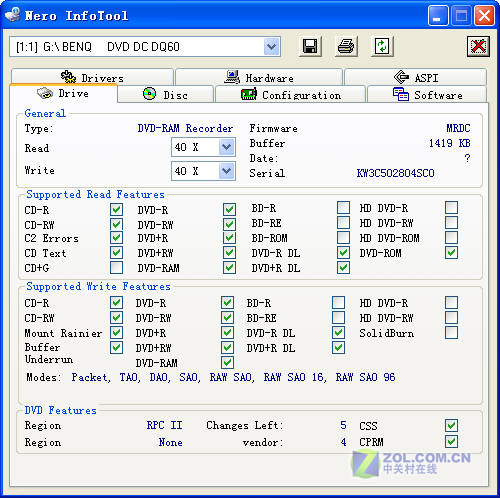This screenshot has height=498, width=500.
Task: Toggle the CD Text read checkbox
Action: 116,252
